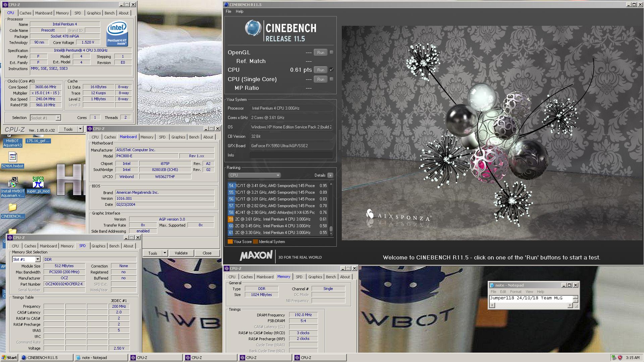Run the CPU Single Core benchmark
The height and width of the screenshot is (362, 644).
(x=321, y=79)
